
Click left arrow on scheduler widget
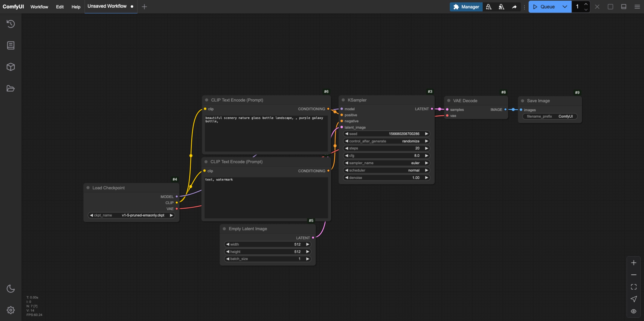click(347, 170)
